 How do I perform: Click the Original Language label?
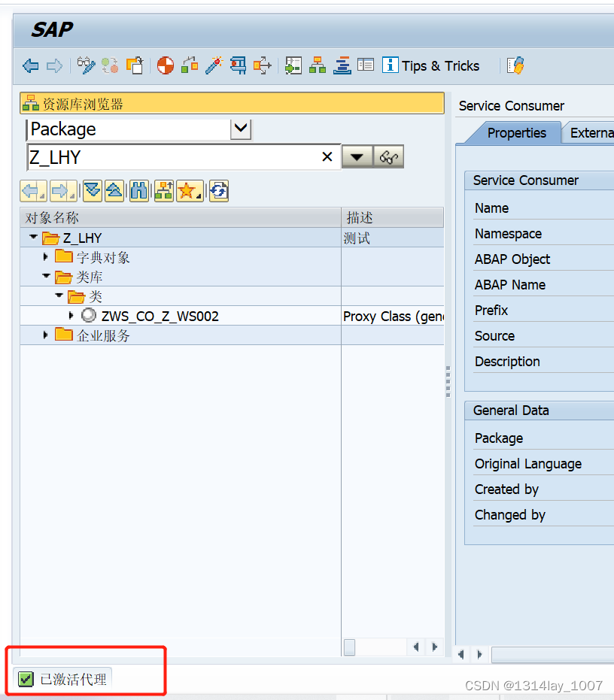[528, 464]
